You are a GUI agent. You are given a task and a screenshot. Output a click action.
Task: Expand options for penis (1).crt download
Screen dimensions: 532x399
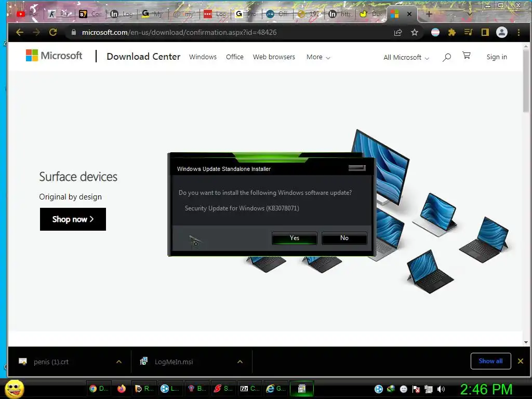[119, 362]
